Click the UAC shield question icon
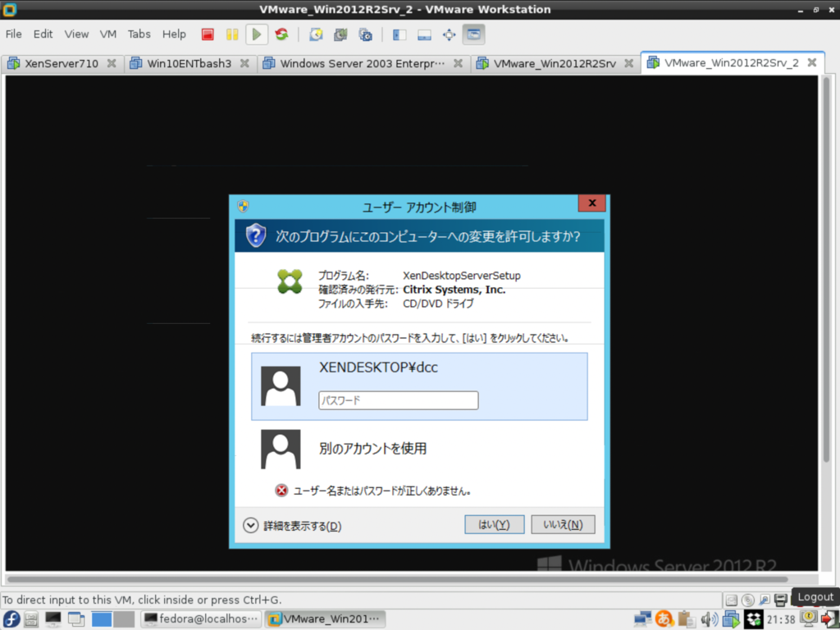This screenshot has width=840, height=630. point(256,235)
